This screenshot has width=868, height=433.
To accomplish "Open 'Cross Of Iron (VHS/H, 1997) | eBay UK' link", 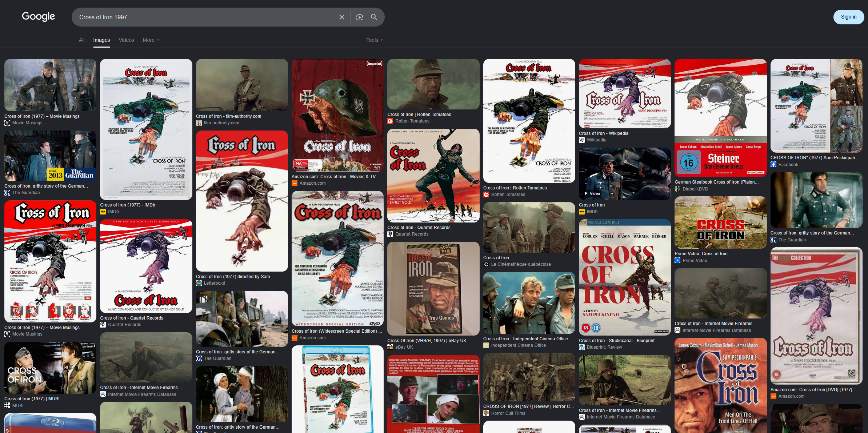I will (x=427, y=341).
